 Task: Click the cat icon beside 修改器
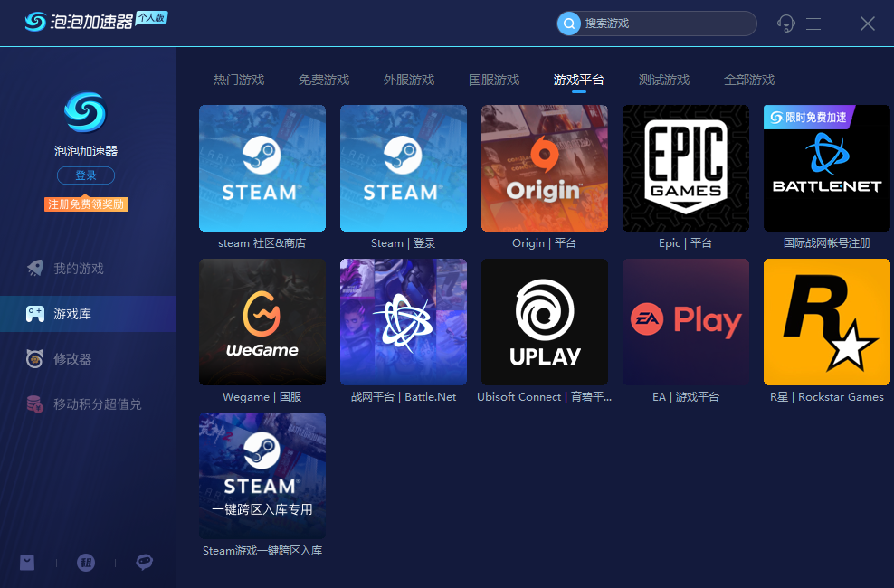34,359
